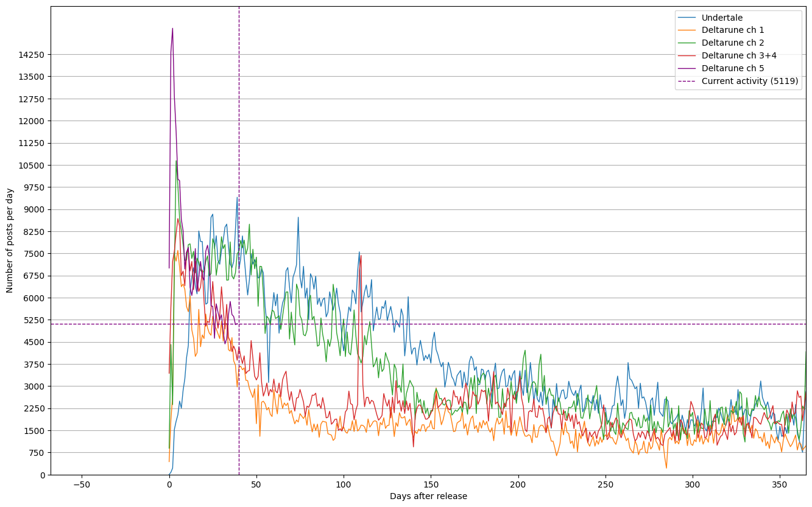812x507 pixels.
Task: Click the 3750 y-axis tick label
Action: click(x=36, y=365)
